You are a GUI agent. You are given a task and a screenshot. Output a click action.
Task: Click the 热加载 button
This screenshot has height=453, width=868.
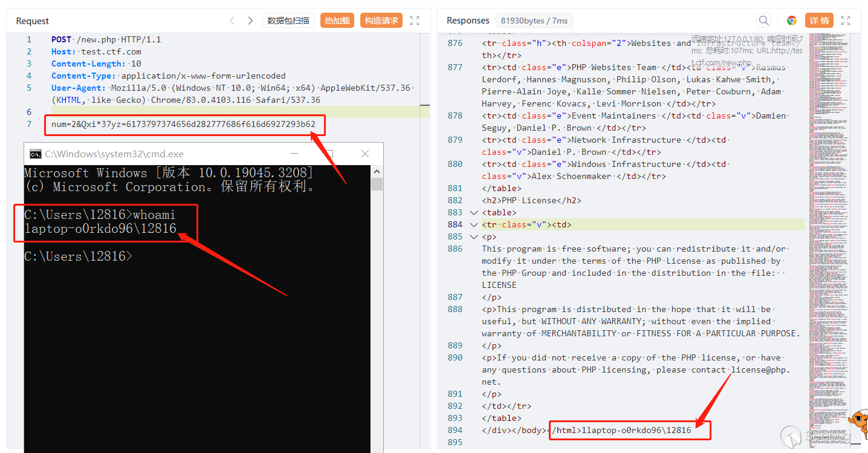[337, 21]
